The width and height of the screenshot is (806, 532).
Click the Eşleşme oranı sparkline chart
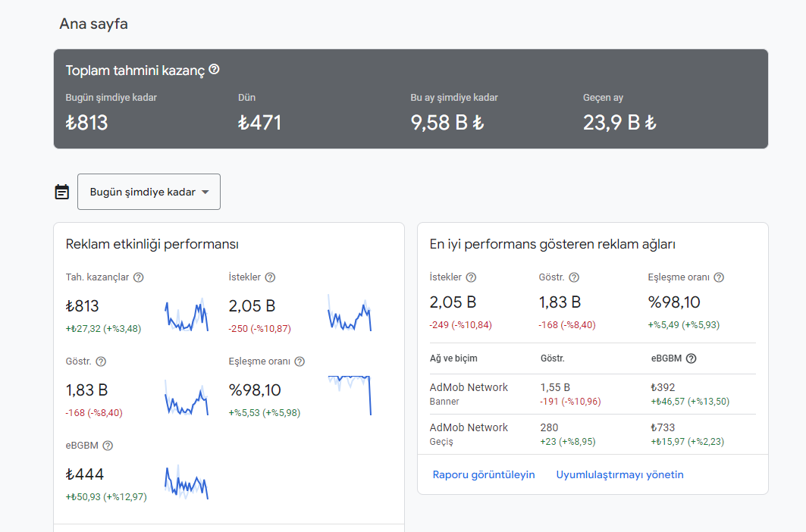click(x=350, y=395)
